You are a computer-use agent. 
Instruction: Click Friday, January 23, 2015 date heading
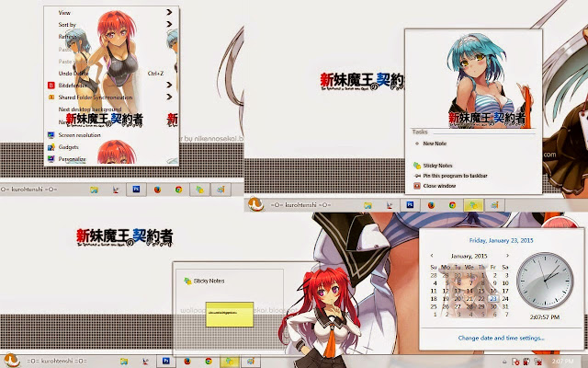click(x=501, y=240)
